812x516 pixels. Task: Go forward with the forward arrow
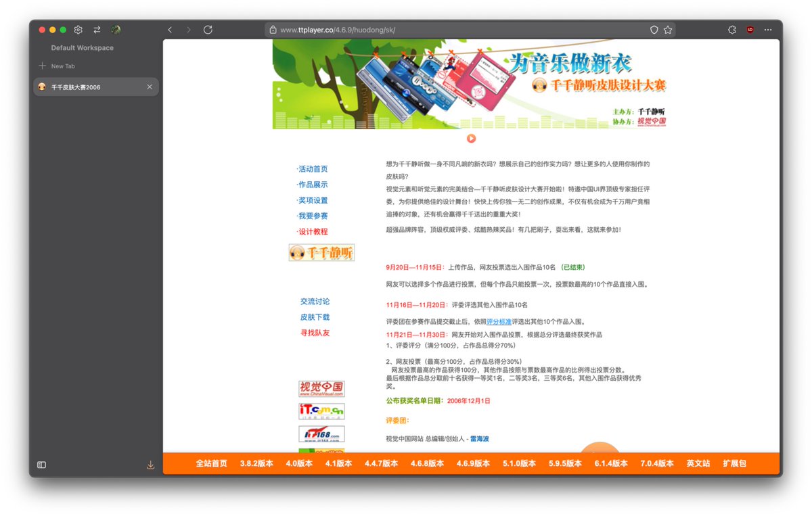pos(189,30)
